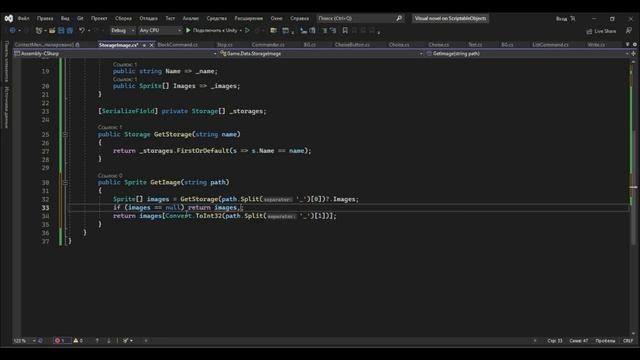Select the StorageImage.cs active tab
Image resolution: width=640 pixels, height=360 pixels.
pyautogui.click(x=118, y=44)
